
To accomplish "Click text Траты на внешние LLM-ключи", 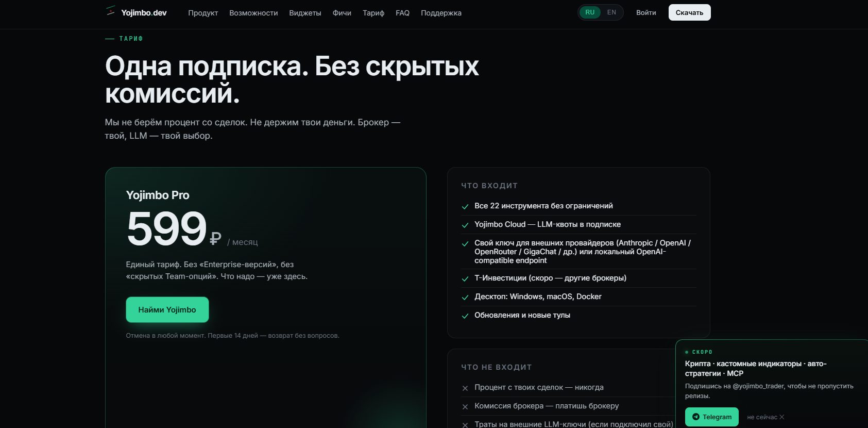I will click(574, 424).
